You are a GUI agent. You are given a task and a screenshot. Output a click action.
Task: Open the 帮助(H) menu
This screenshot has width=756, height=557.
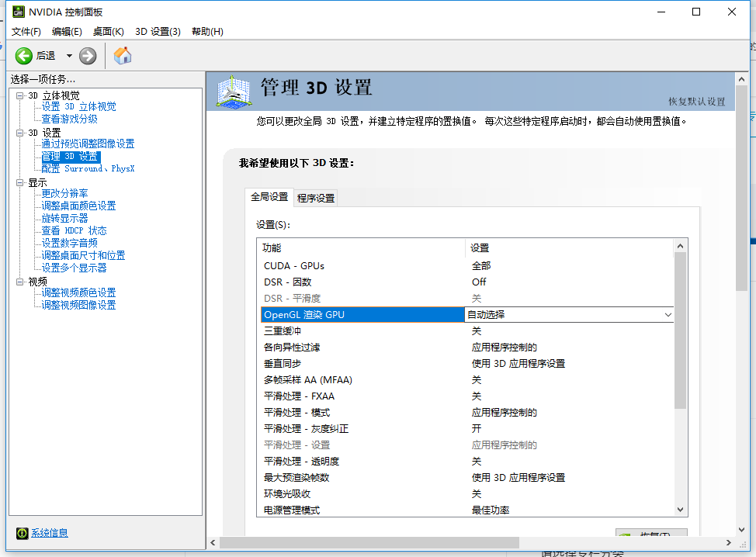pos(207,31)
